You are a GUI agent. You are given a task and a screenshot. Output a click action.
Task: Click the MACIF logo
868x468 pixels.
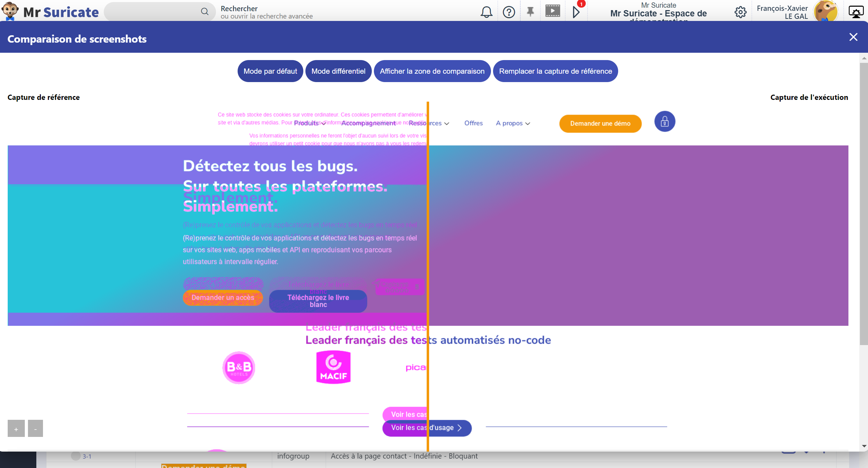coord(333,367)
